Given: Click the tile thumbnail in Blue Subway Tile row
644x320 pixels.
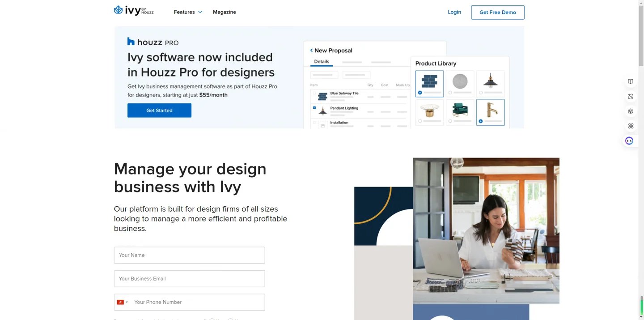Looking at the screenshot, I should pos(322,96).
